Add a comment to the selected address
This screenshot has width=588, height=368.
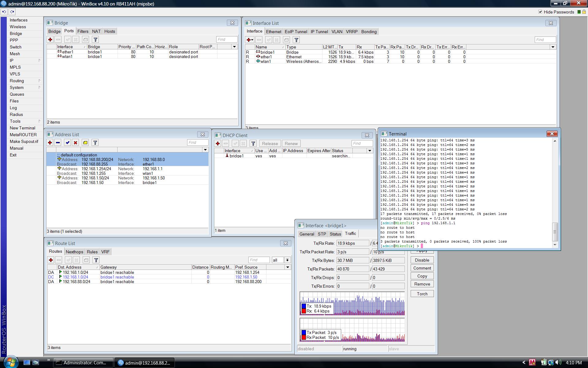(85, 143)
